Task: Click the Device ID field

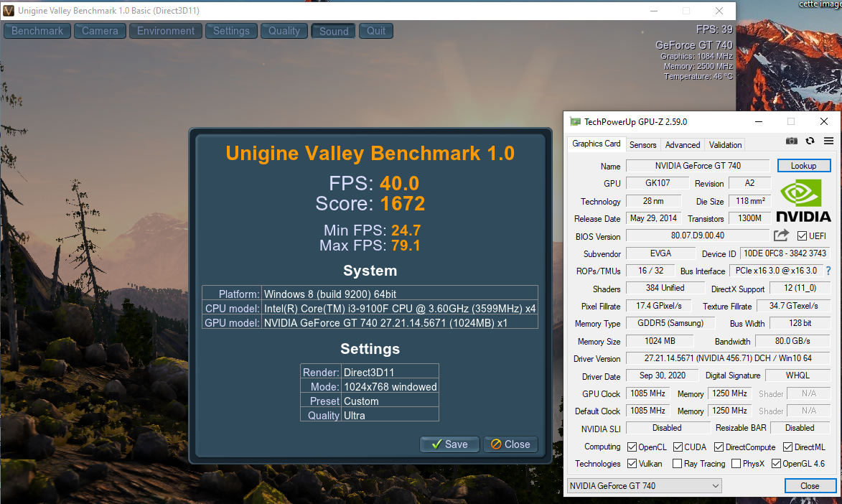Action: 785,253
